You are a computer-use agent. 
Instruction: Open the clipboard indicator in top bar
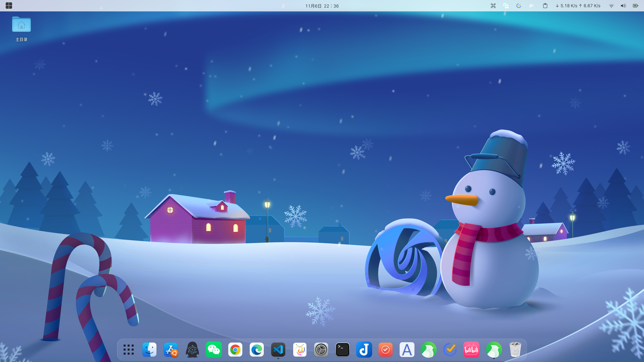point(545,6)
